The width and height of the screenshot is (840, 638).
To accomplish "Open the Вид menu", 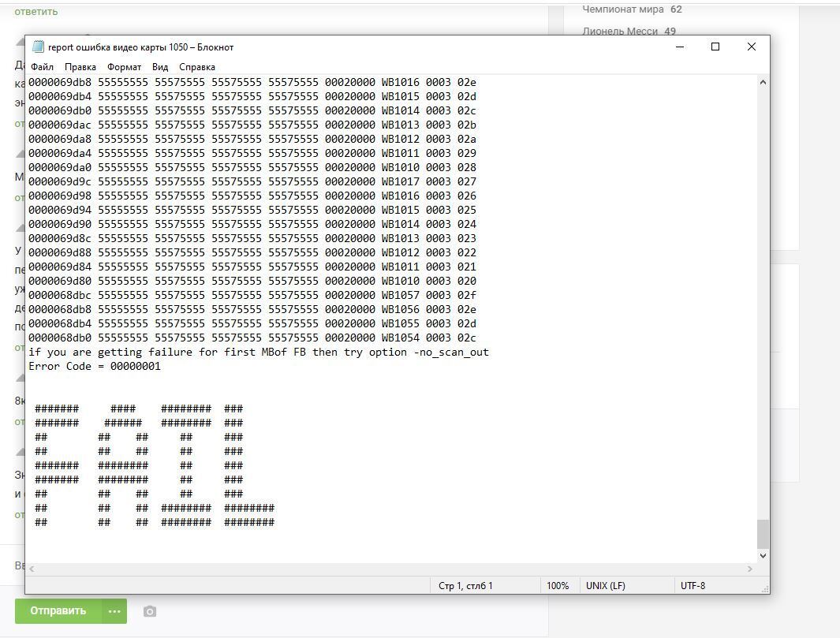I will [x=160, y=67].
